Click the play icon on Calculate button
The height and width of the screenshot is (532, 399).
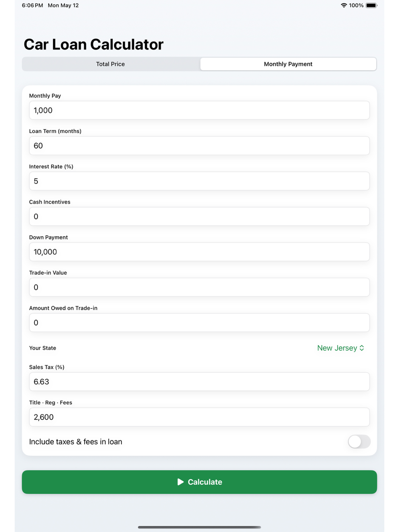(180, 482)
